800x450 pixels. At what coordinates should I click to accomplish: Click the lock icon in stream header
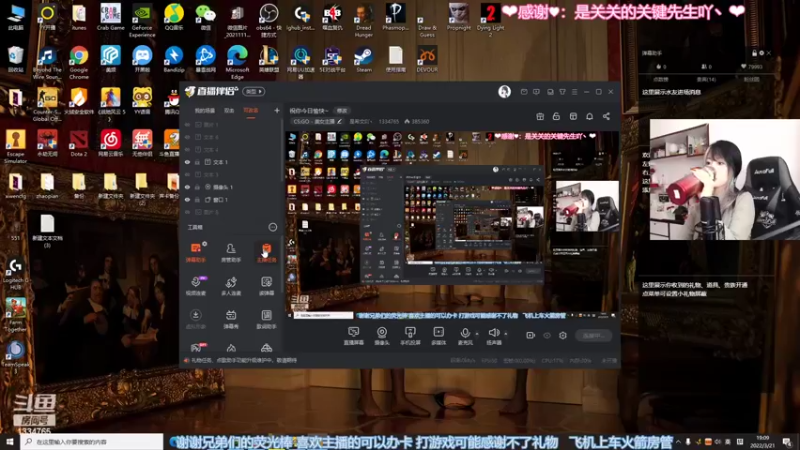click(556, 116)
